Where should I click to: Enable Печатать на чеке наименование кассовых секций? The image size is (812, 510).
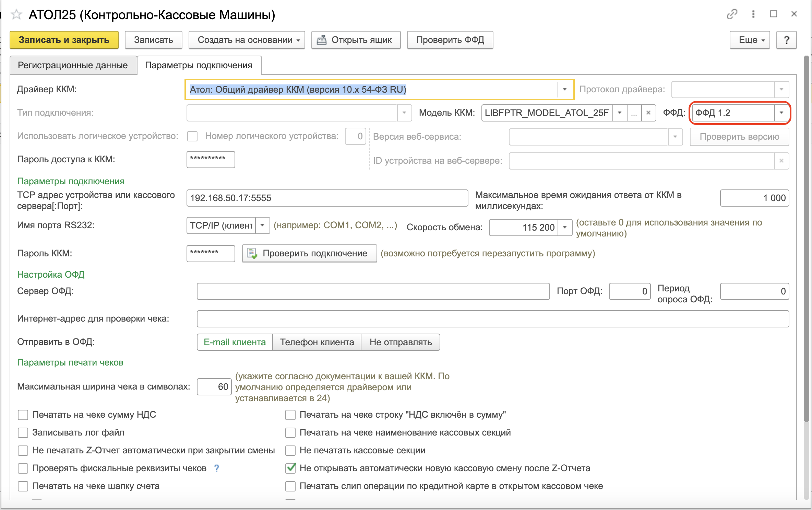point(290,432)
